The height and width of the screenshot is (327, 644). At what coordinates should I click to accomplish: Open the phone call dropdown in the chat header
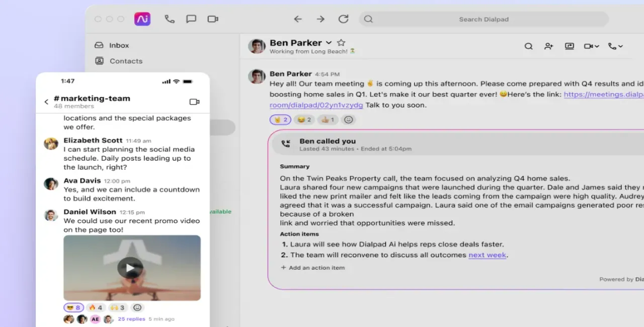[615, 46]
